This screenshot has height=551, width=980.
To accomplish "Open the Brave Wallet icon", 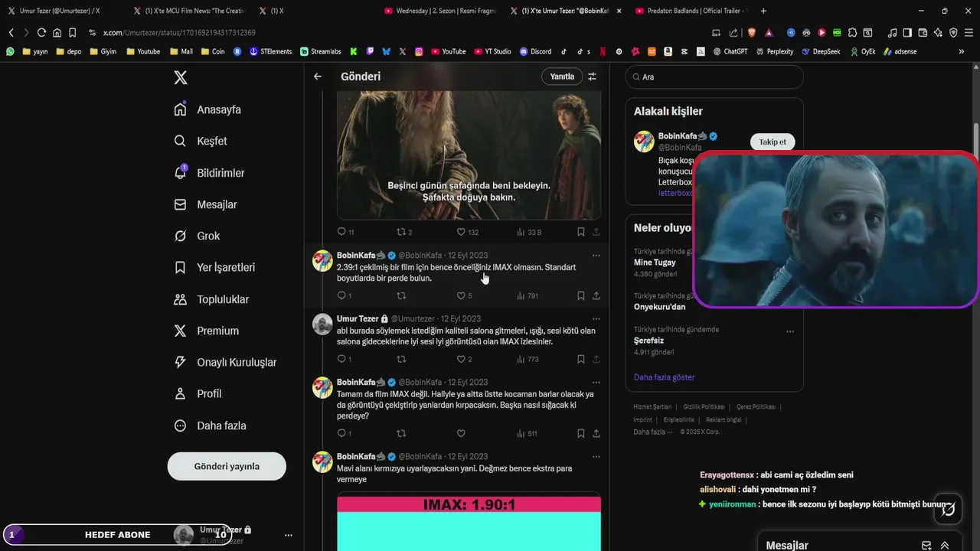I will pos(923,33).
